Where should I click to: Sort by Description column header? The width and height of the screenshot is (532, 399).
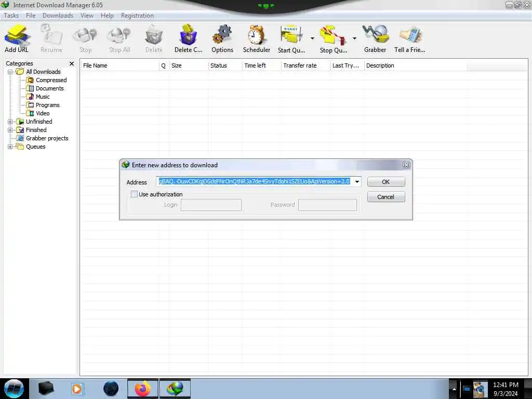[x=416, y=66]
